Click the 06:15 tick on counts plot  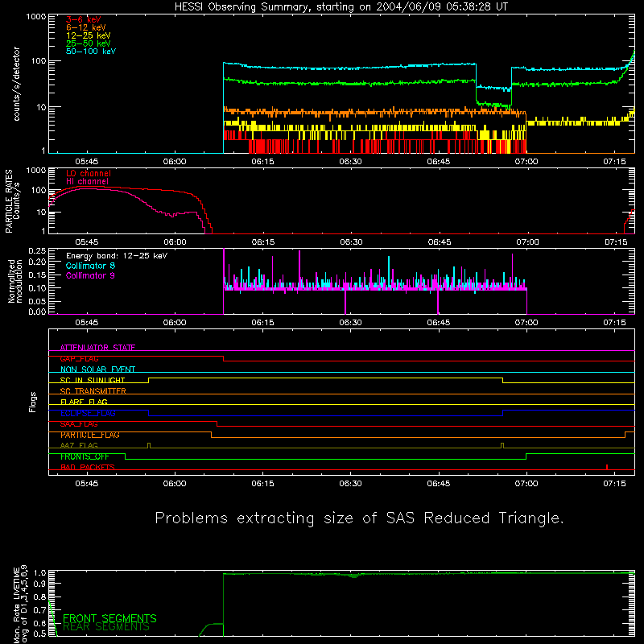(x=263, y=162)
